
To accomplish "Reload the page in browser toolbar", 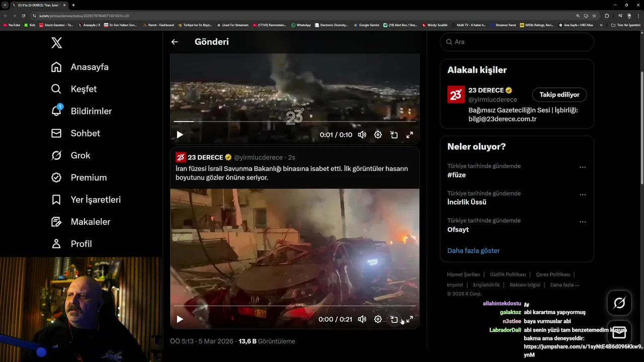I will (x=24, y=16).
